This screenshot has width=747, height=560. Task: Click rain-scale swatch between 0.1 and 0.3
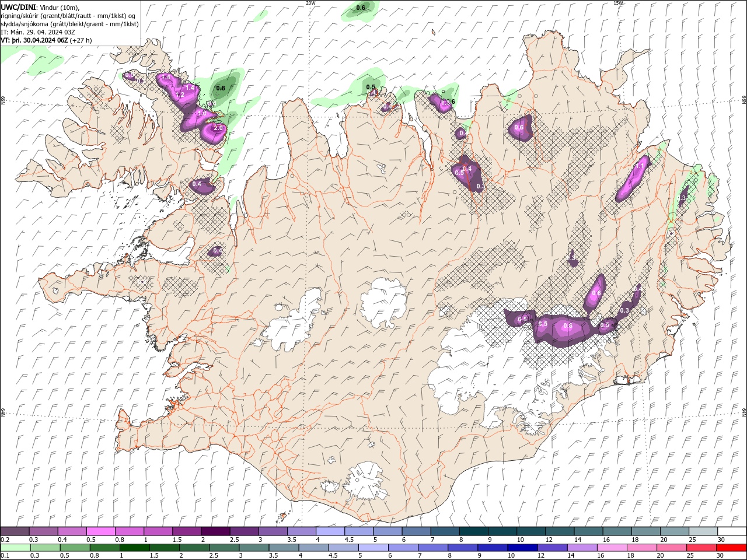(x=15, y=548)
